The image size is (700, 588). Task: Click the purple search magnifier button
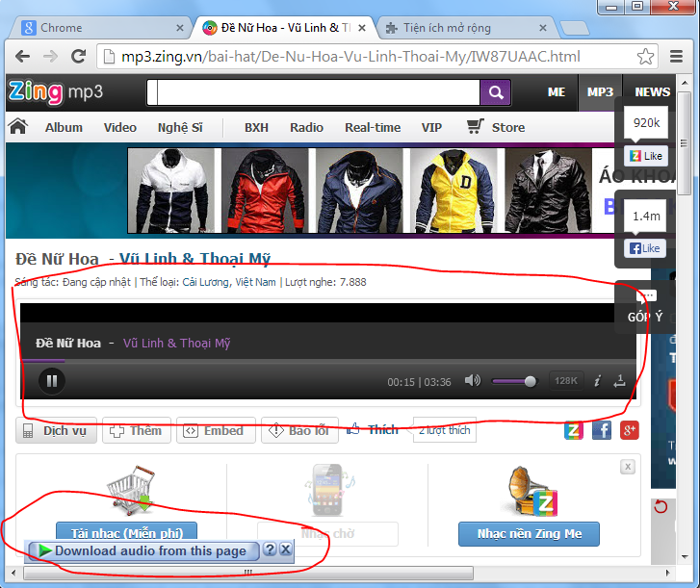point(496,92)
